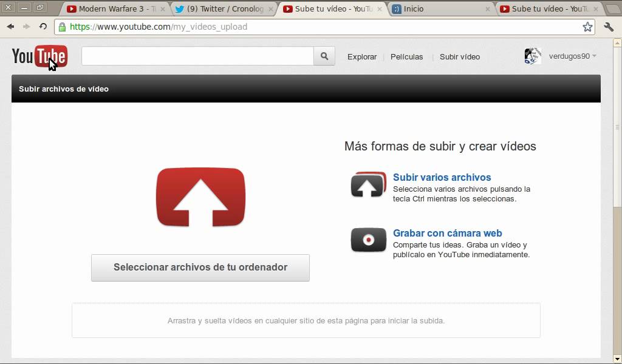Click the green padlock security icon

point(62,27)
